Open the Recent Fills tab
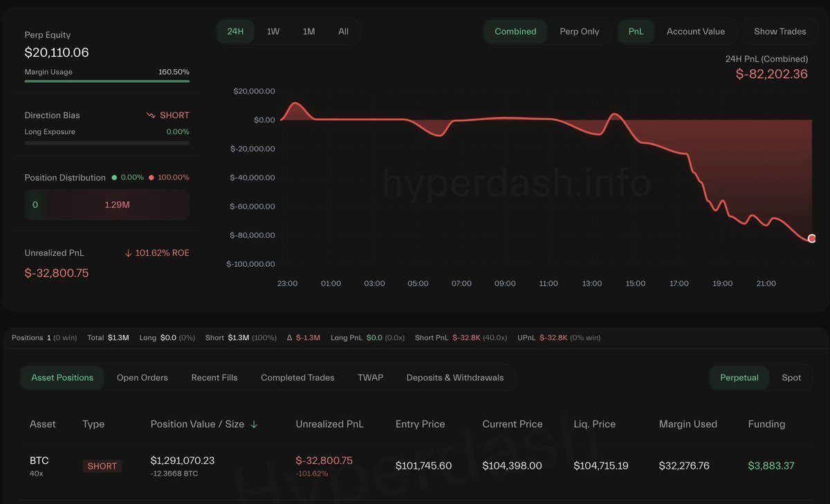 pos(214,377)
